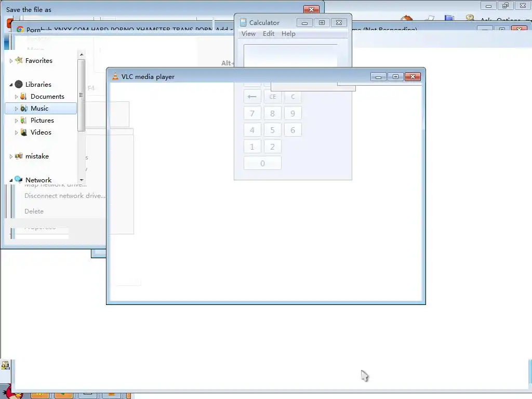Choose Delete in the faded context menu
Image resolution: width=532 pixels, height=399 pixels.
(x=34, y=211)
